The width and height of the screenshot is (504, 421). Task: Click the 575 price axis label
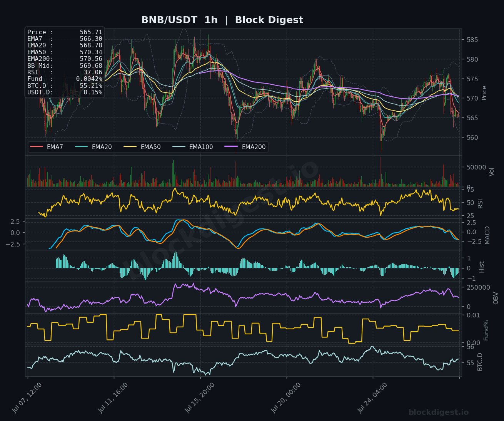coord(472,79)
